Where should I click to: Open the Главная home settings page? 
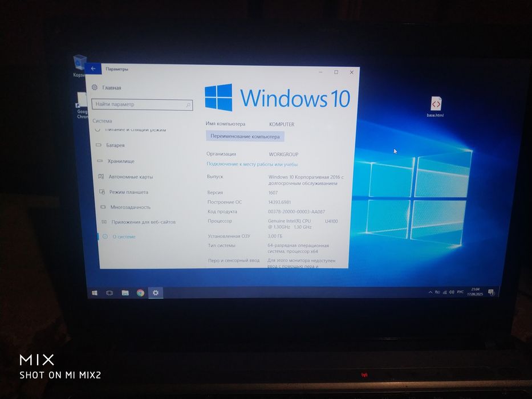click(107, 88)
